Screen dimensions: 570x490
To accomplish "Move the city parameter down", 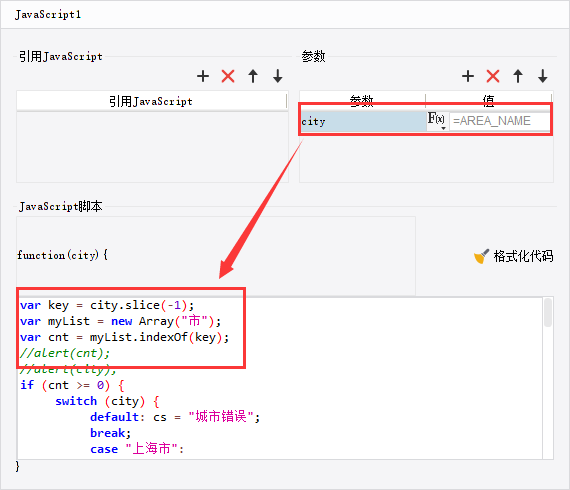I will coord(543,76).
